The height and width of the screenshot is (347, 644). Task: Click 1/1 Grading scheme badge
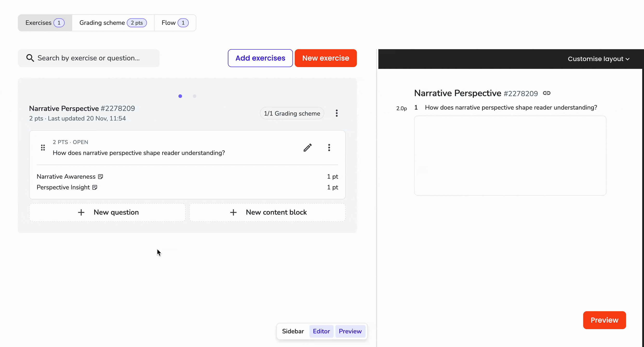tap(292, 113)
